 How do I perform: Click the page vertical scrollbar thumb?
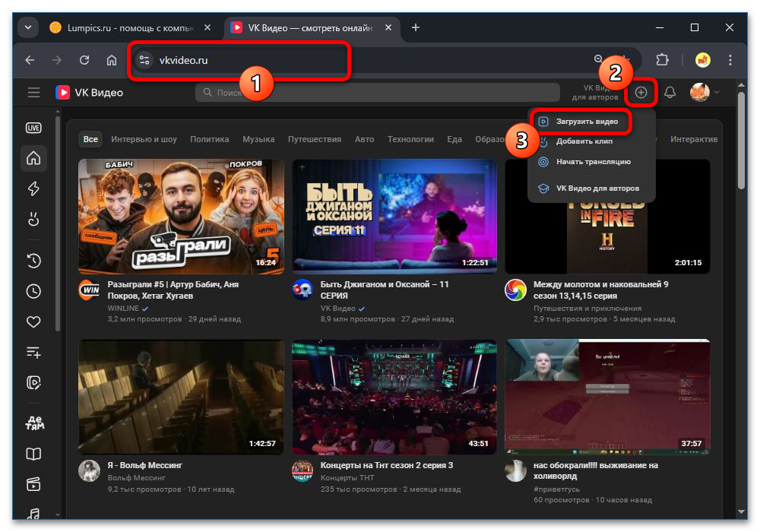click(x=741, y=140)
